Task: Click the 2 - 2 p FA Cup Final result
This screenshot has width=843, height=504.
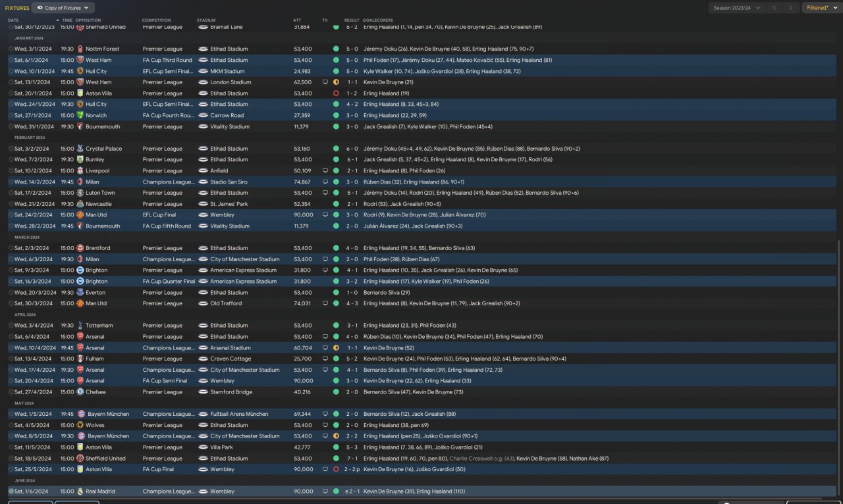Action: coord(353,469)
